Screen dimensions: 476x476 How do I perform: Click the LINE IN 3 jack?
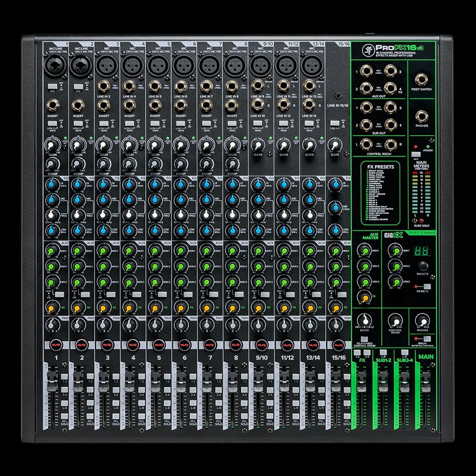click(103, 87)
